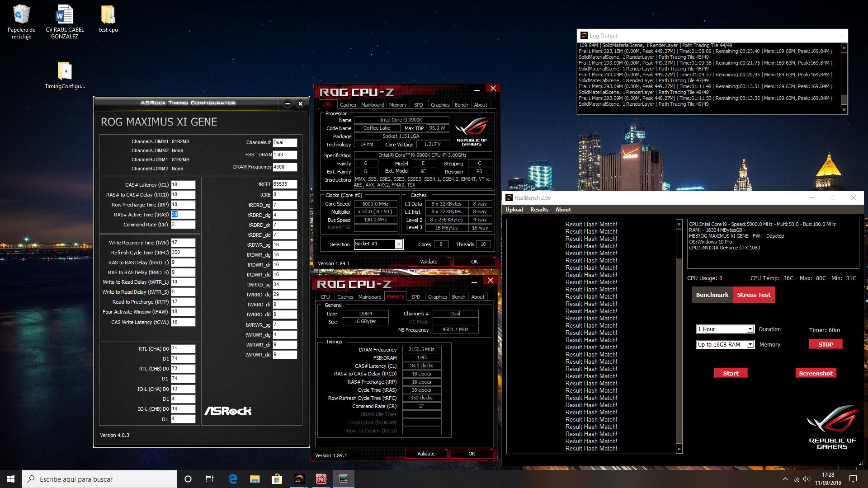Expand the Up to 16GB RAM dropdown
This screenshot has height=488, width=868.
click(x=750, y=345)
